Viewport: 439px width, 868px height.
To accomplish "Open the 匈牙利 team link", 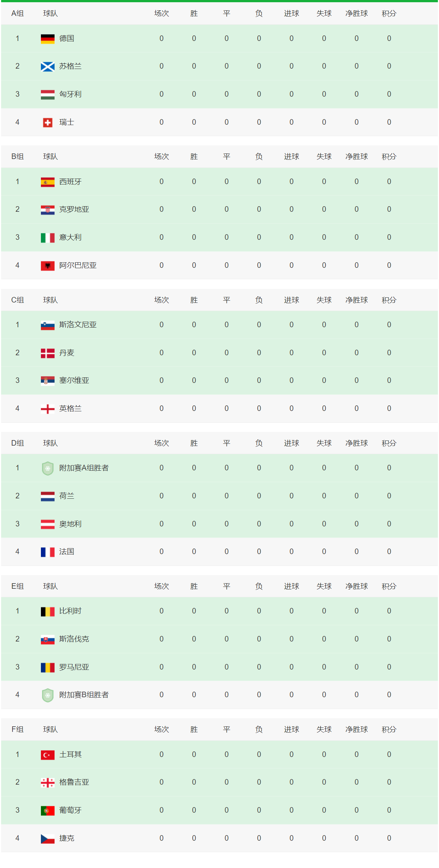I will (x=70, y=94).
